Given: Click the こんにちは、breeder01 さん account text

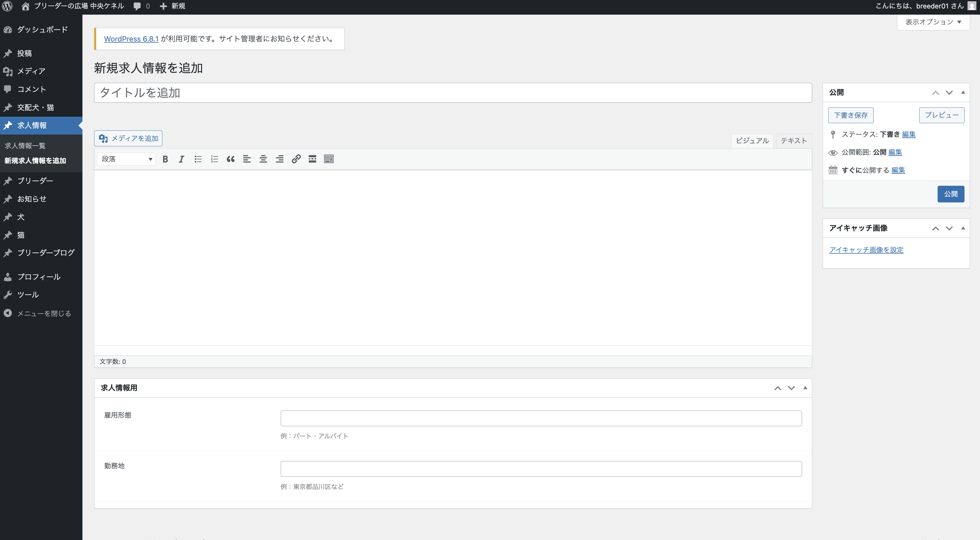Looking at the screenshot, I should click(919, 6).
